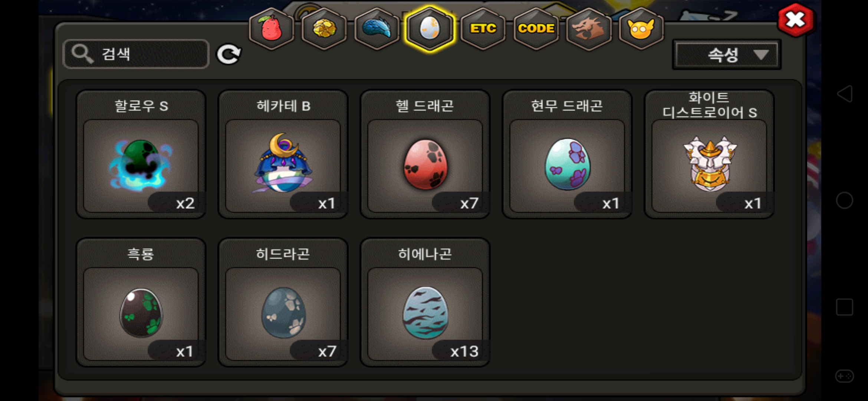Switch to the CODE tab
The image size is (868, 401).
pyautogui.click(x=536, y=29)
